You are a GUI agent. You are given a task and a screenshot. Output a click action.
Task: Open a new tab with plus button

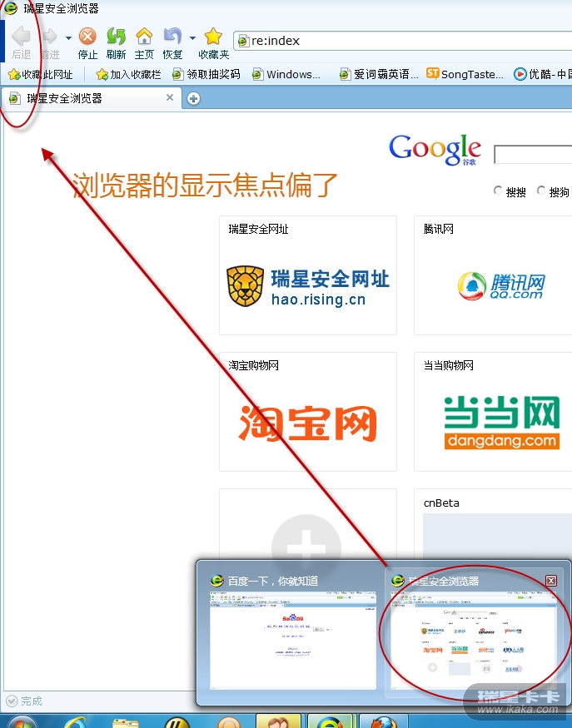click(194, 98)
